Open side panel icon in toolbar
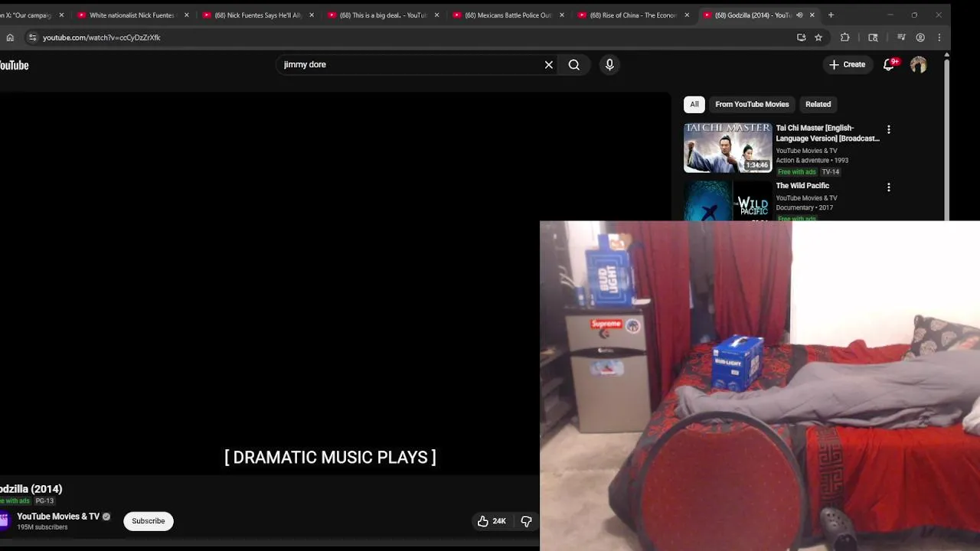This screenshot has height=551, width=980. pyautogui.click(x=873, y=37)
